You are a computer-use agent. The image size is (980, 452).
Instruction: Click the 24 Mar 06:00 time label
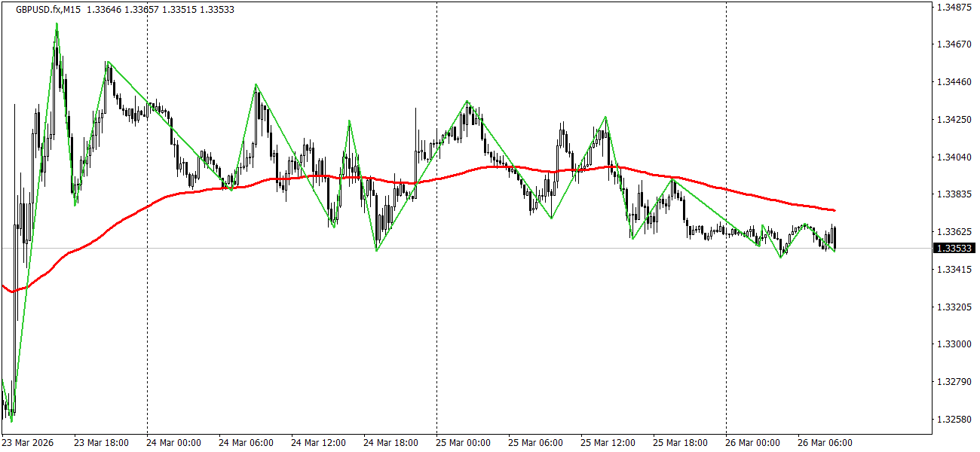(x=246, y=443)
